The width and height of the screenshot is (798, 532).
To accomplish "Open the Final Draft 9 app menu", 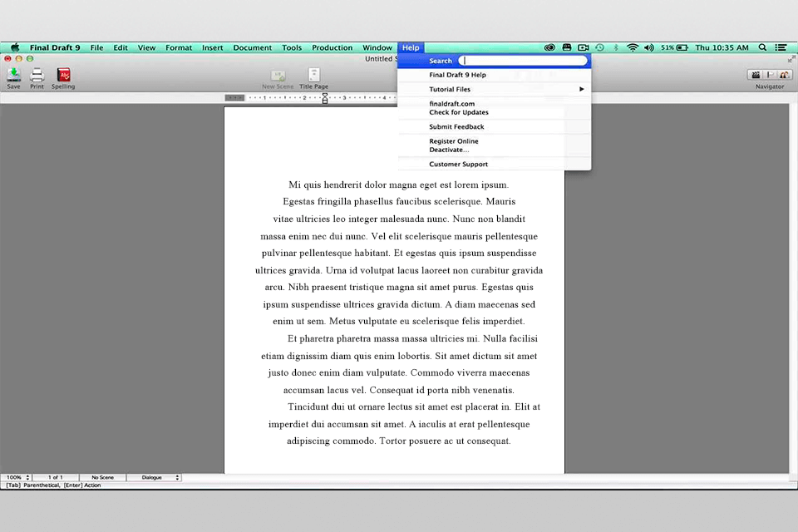I will click(55, 47).
